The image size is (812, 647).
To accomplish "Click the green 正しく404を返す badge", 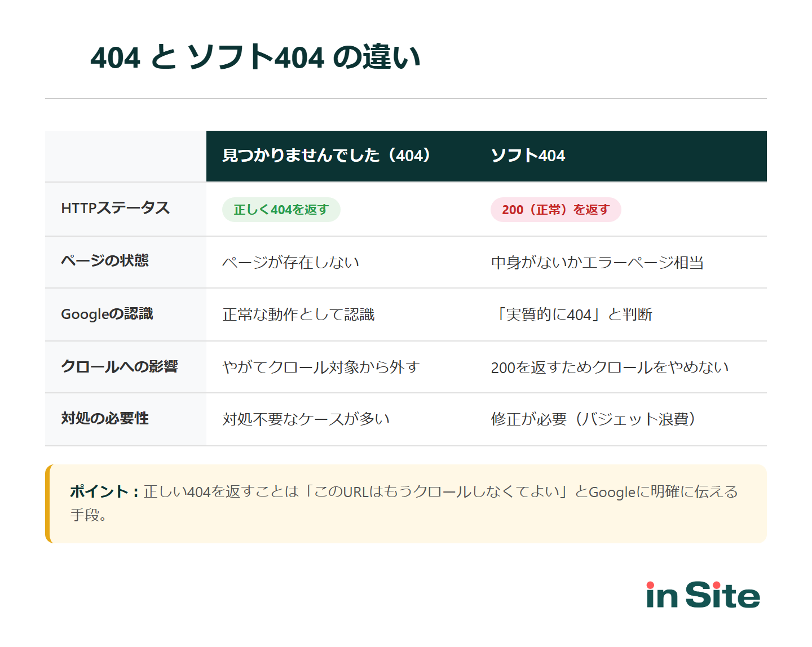I will [281, 209].
